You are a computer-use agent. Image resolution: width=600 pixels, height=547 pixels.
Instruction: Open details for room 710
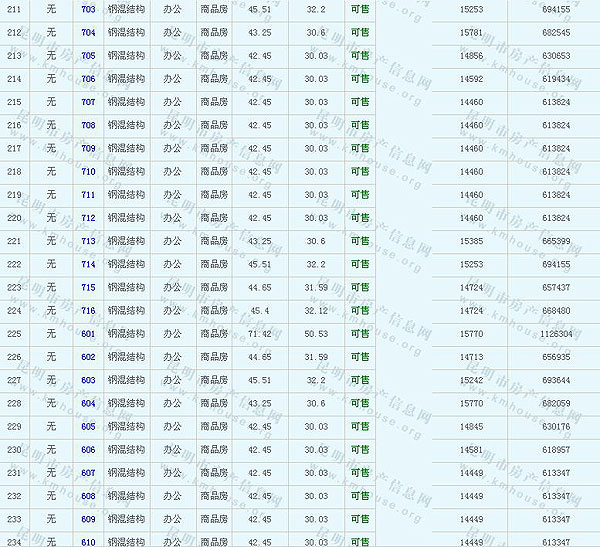(88, 172)
